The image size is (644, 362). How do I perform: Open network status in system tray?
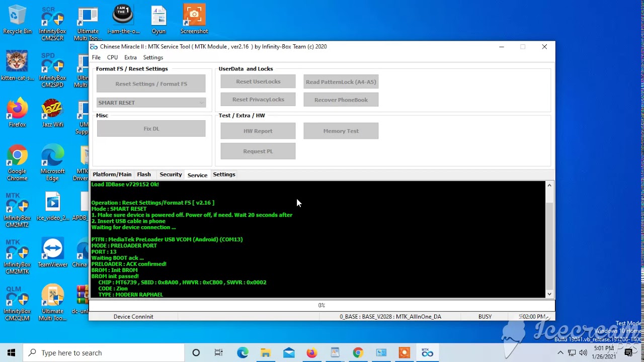tap(572, 353)
